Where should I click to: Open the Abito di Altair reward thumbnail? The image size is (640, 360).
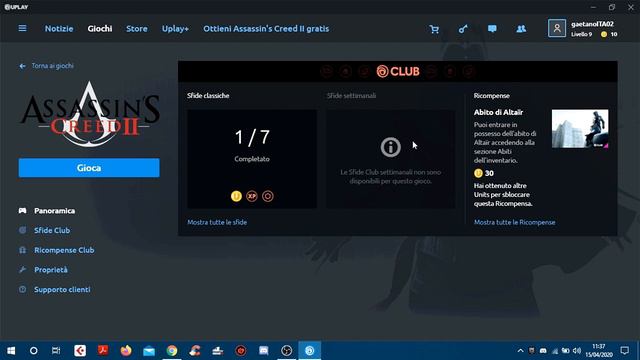580,129
